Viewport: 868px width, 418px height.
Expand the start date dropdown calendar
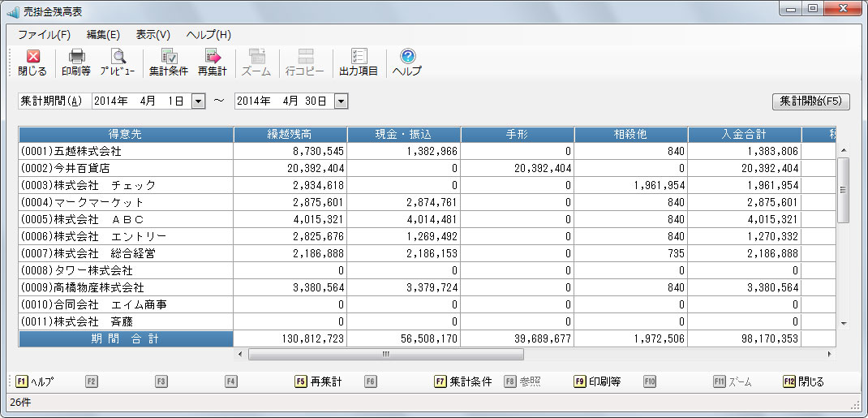click(198, 101)
